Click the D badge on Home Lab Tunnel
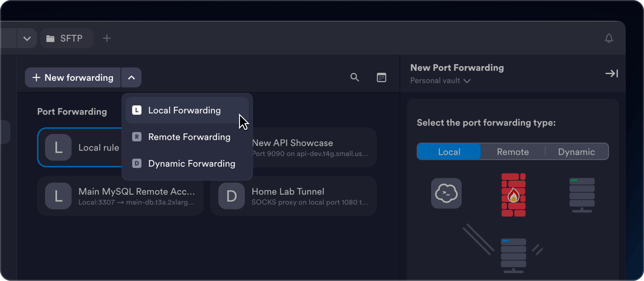The height and width of the screenshot is (281, 644). point(231,196)
